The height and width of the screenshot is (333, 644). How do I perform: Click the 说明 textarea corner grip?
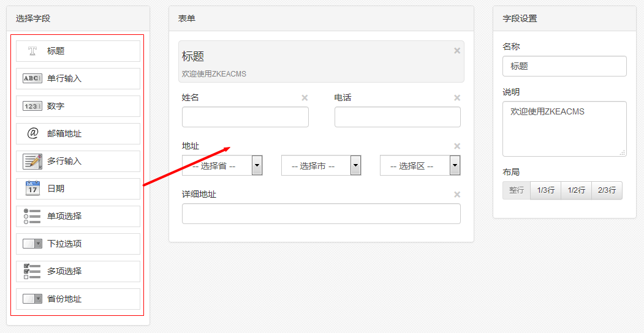(x=623, y=152)
